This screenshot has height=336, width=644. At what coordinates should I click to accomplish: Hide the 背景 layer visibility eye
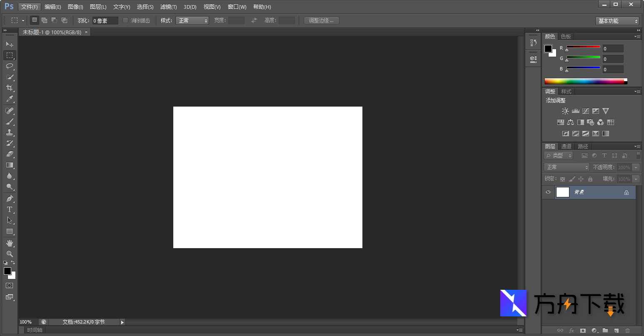click(x=549, y=192)
